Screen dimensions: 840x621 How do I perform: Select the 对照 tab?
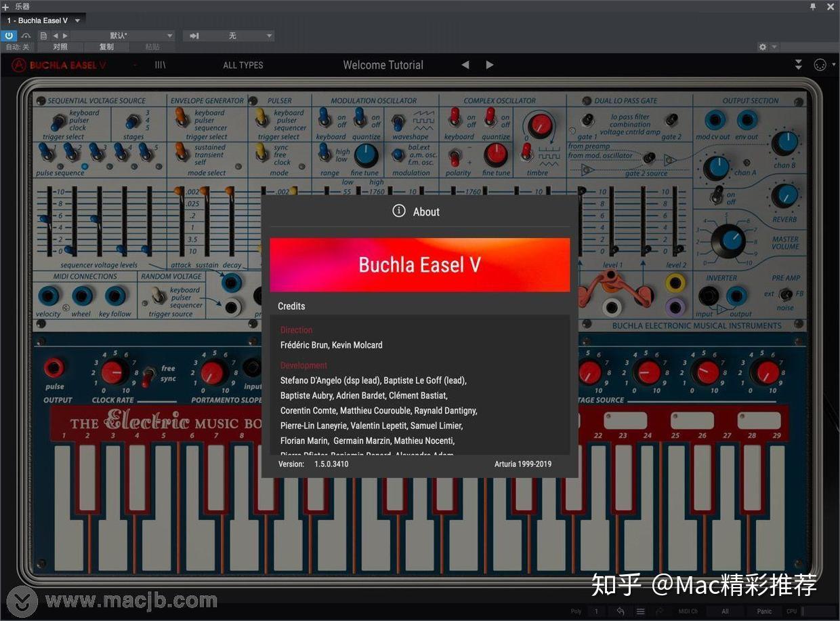click(60, 47)
